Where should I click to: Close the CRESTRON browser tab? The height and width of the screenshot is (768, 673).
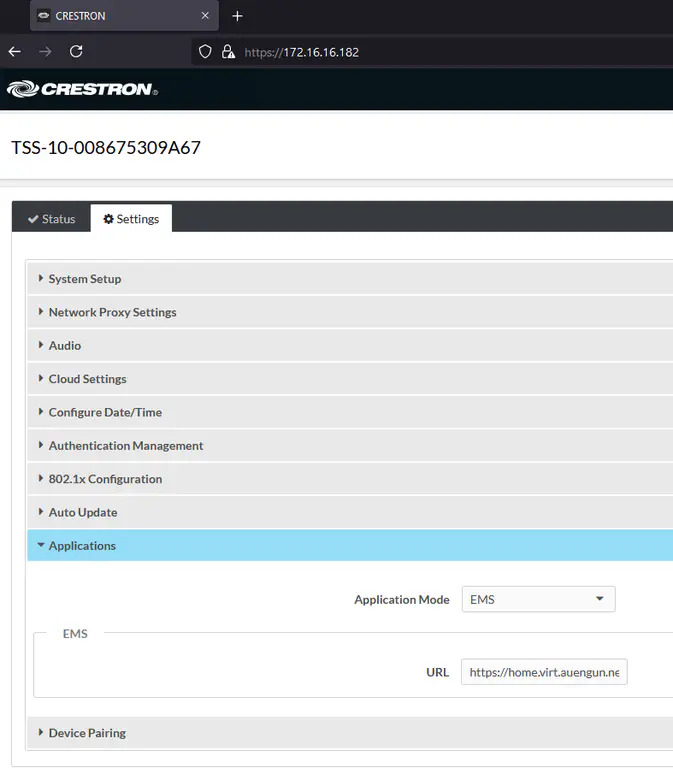pos(205,16)
